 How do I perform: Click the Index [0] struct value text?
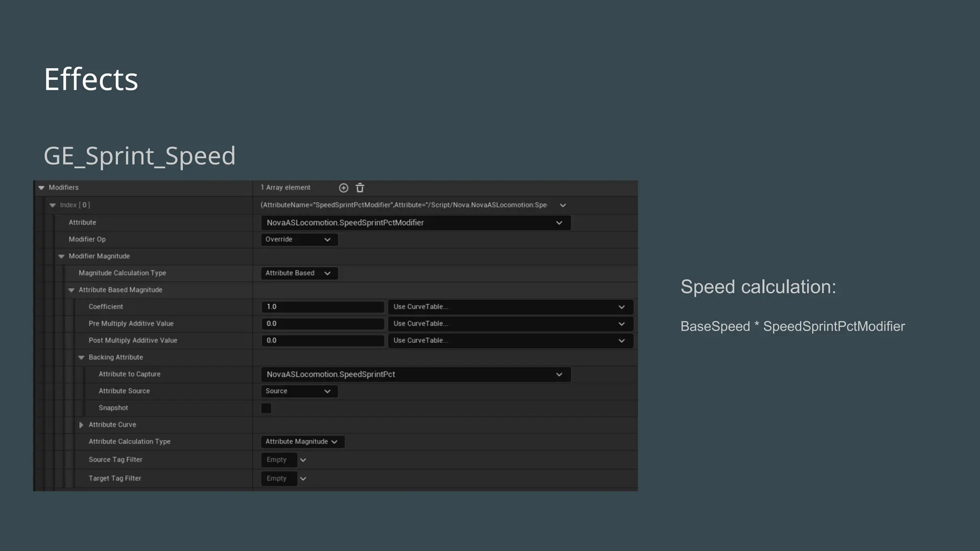tap(404, 205)
